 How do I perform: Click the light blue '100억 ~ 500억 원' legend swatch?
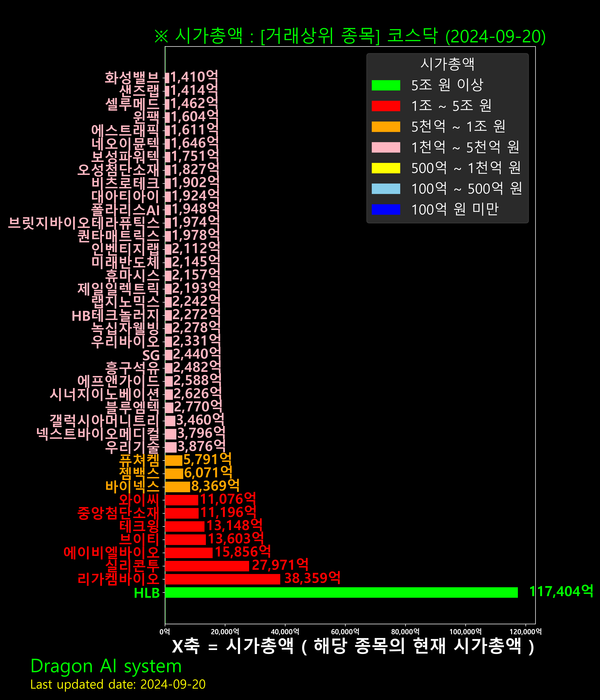[386, 189]
